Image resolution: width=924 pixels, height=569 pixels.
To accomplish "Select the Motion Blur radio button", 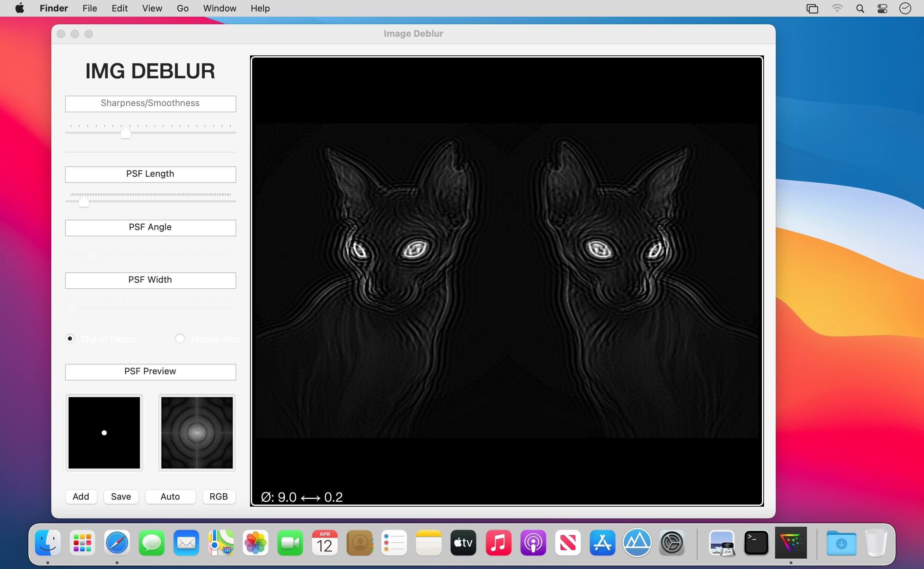I will point(180,339).
